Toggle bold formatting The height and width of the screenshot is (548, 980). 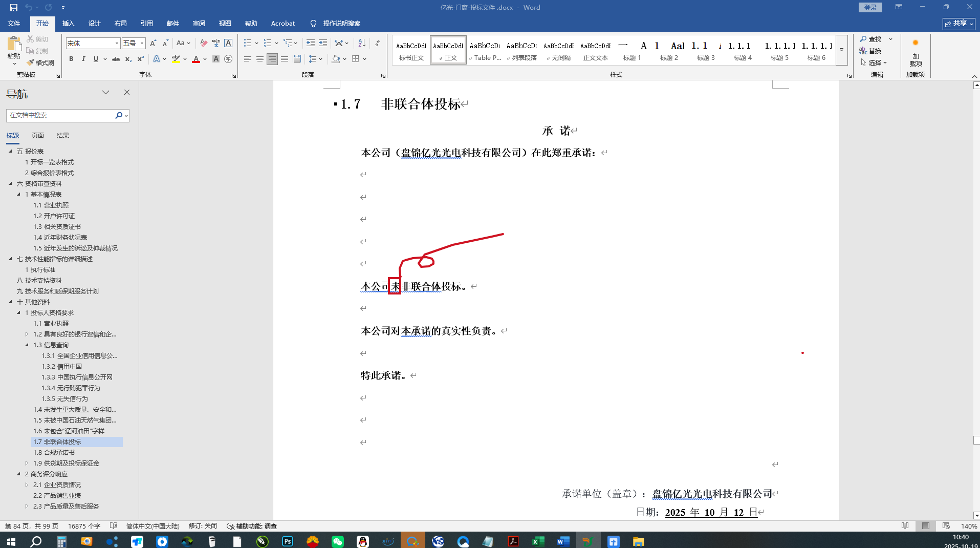point(71,59)
